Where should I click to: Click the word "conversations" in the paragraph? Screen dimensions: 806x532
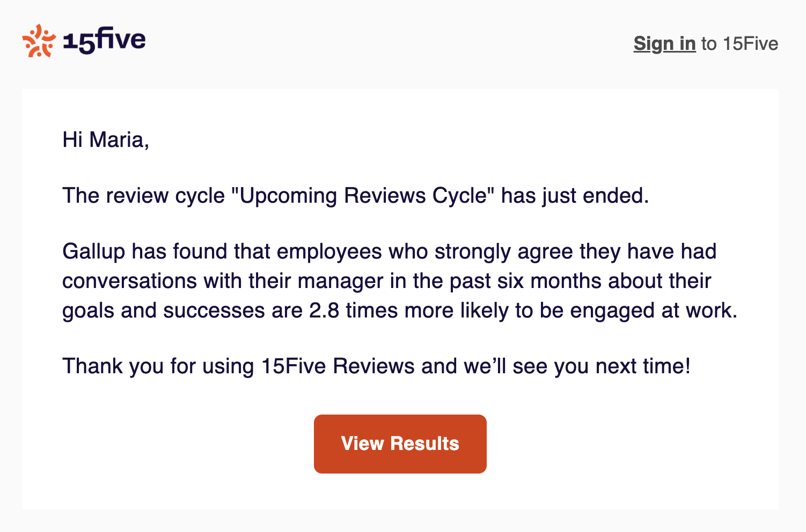[129, 281]
